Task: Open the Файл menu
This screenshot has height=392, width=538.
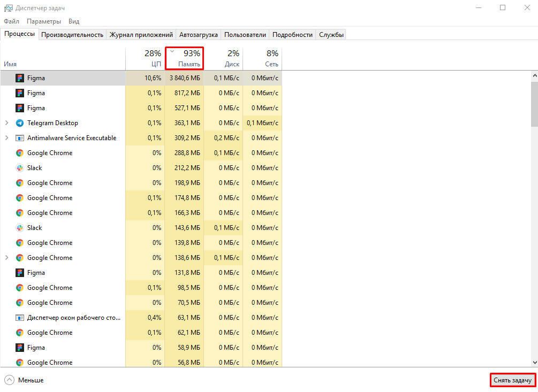Action: pos(11,21)
